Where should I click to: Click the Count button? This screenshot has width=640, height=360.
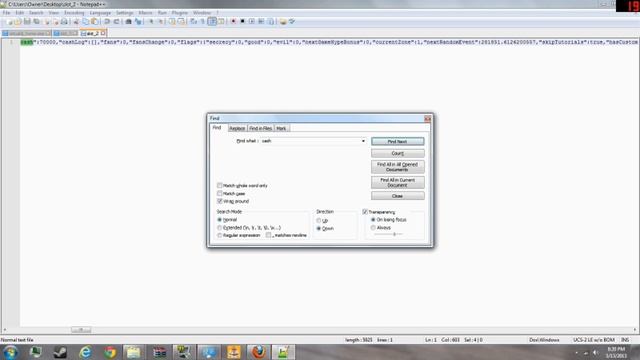398,153
